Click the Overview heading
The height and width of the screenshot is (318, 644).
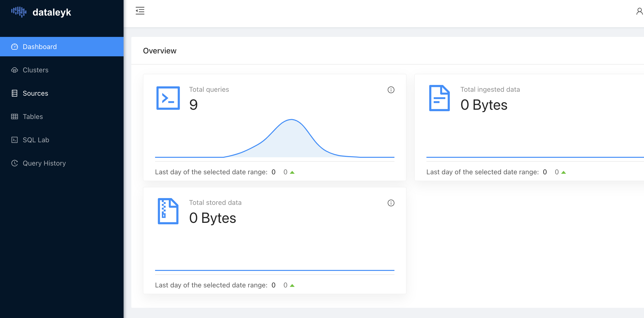point(159,51)
